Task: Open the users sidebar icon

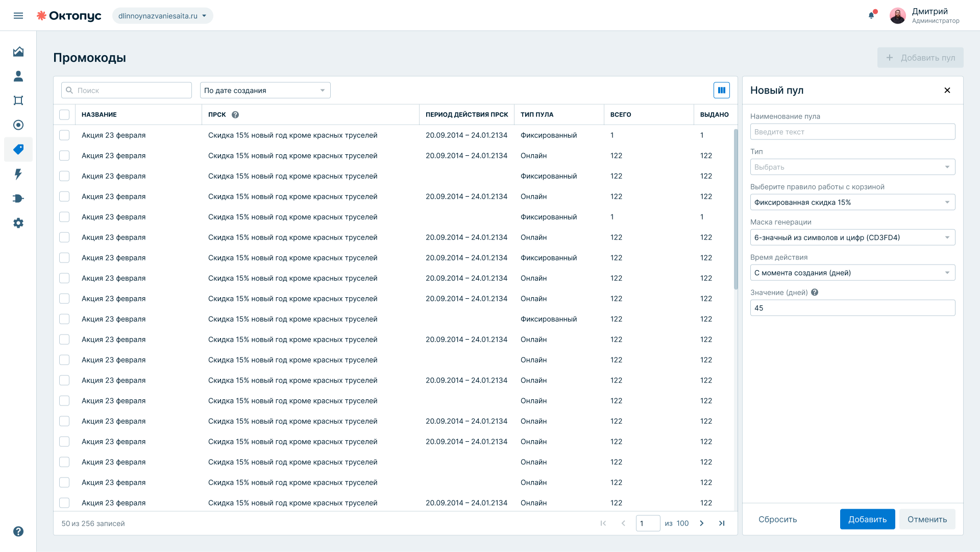Action: [18, 76]
